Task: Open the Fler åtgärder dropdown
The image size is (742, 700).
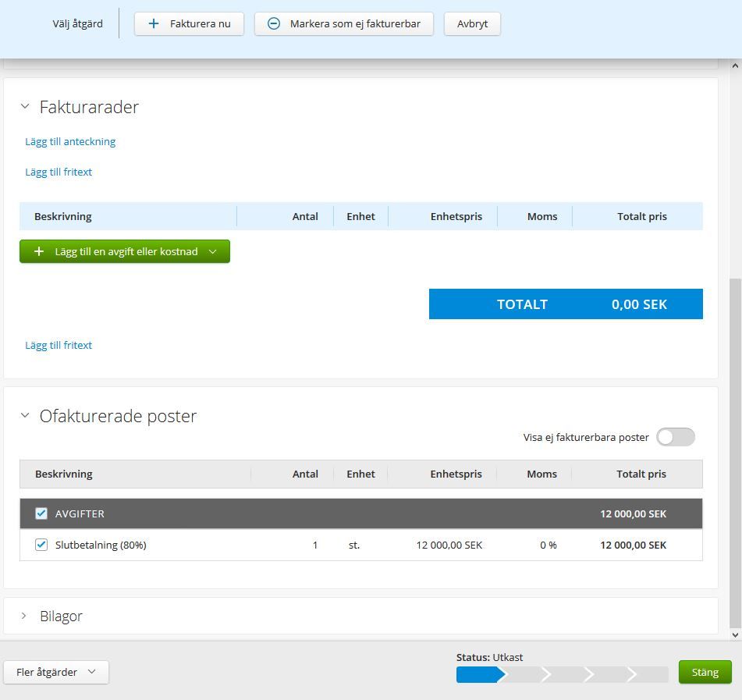Action: [56, 672]
